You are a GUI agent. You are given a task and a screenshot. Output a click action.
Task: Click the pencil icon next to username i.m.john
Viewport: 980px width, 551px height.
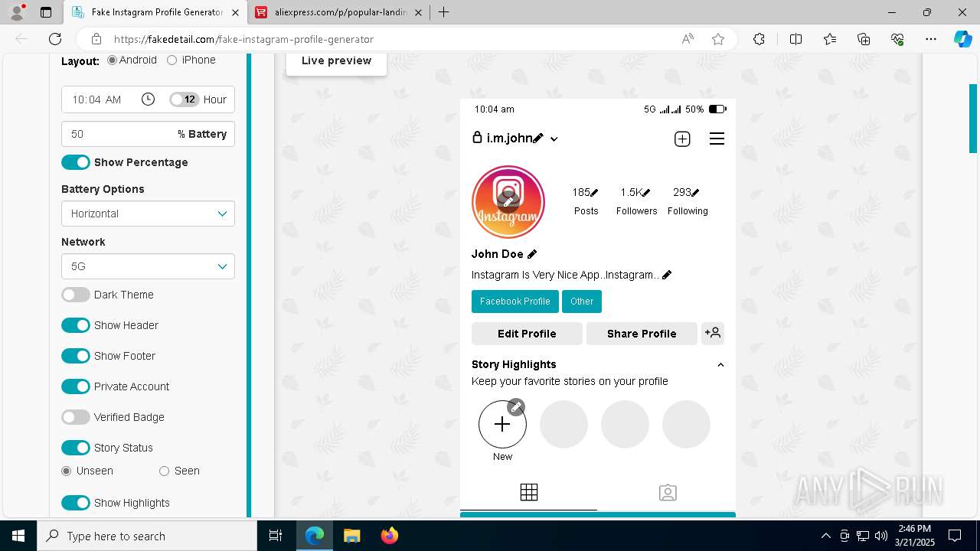[x=538, y=139]
